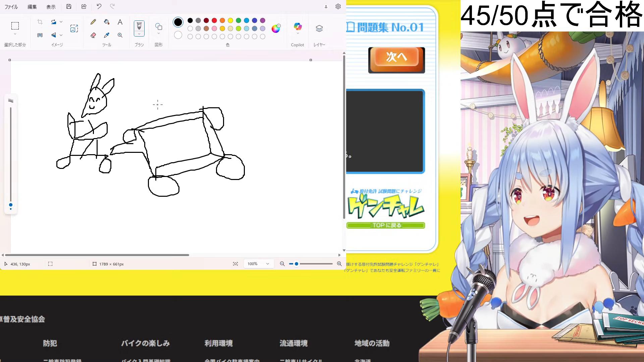Open the 100% zoom level dropdown
Screen dimensions: 644x362
click(267, 264)
